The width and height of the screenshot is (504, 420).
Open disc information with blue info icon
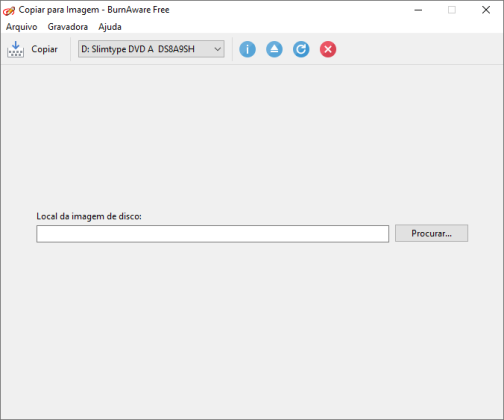pyautogui.click(x=247, y=49)
